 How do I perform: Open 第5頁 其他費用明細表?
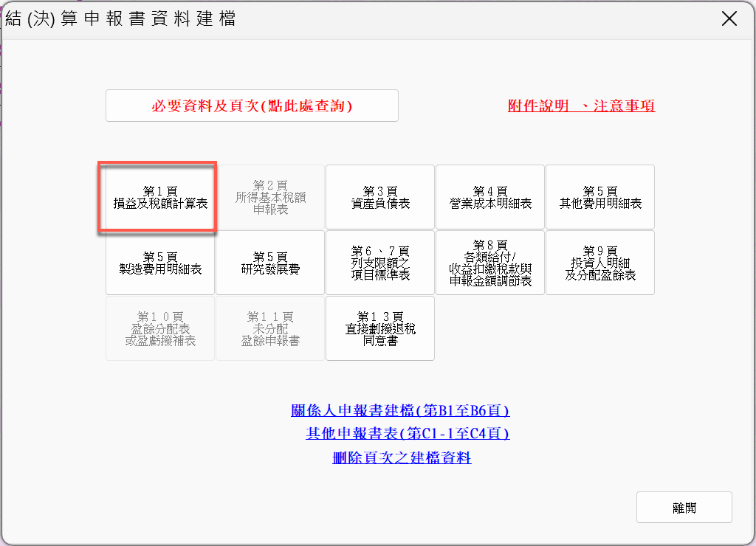point(599,197)
